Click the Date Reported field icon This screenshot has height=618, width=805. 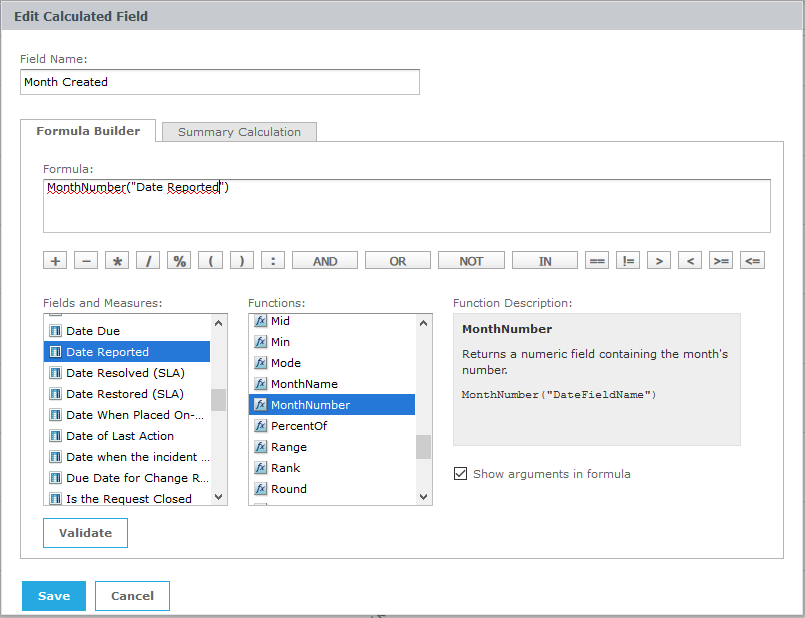pyautogui.click(x=55, y=352)
